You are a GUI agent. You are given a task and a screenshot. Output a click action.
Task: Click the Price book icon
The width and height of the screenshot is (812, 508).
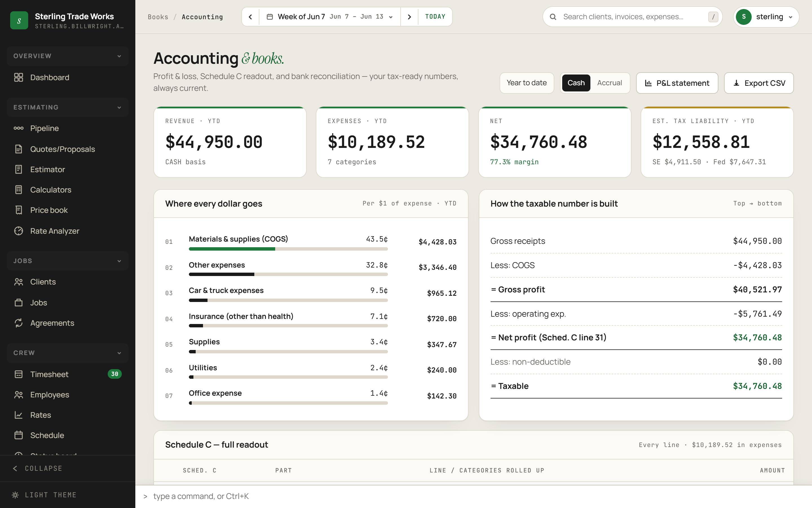[18, 210]
